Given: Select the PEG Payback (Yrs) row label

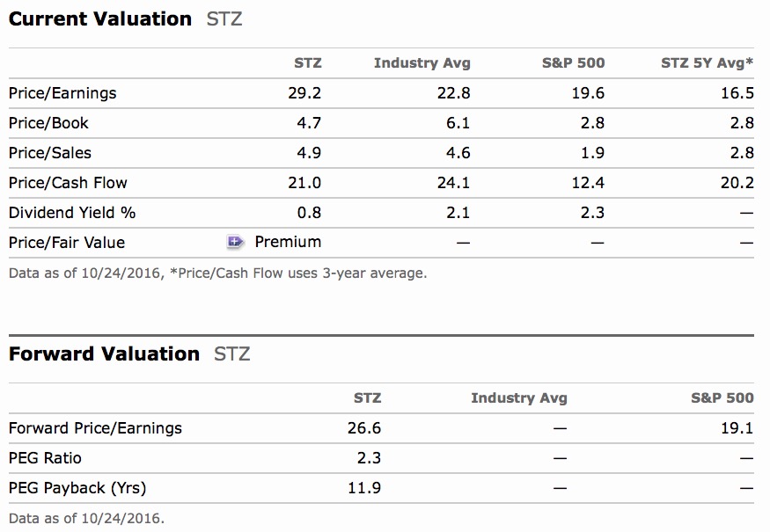Looking at the screenshot, I should click(77, 488).
